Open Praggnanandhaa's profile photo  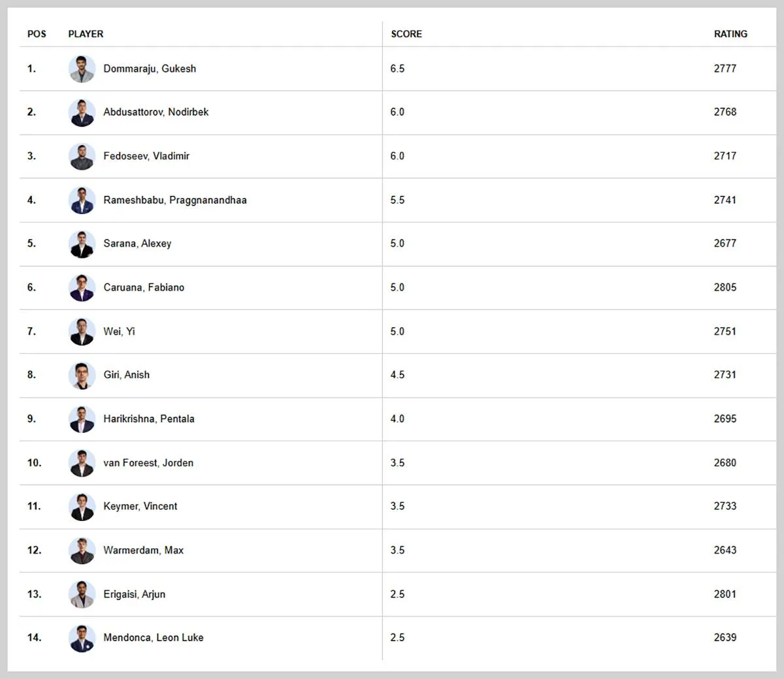coord(82,200)
